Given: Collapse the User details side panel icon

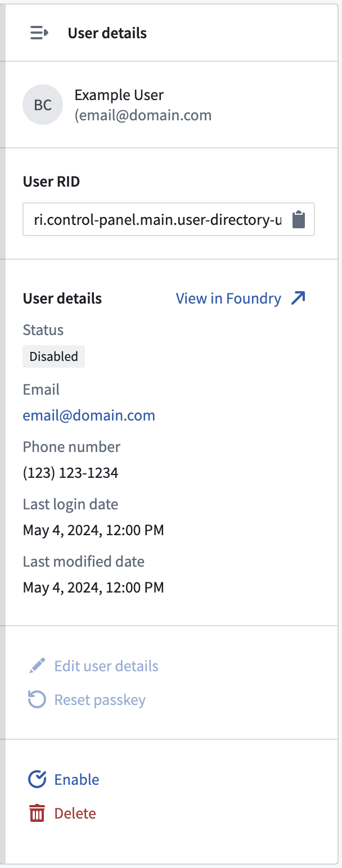Looking at the screenshot, I should click(x=39, y=33).
